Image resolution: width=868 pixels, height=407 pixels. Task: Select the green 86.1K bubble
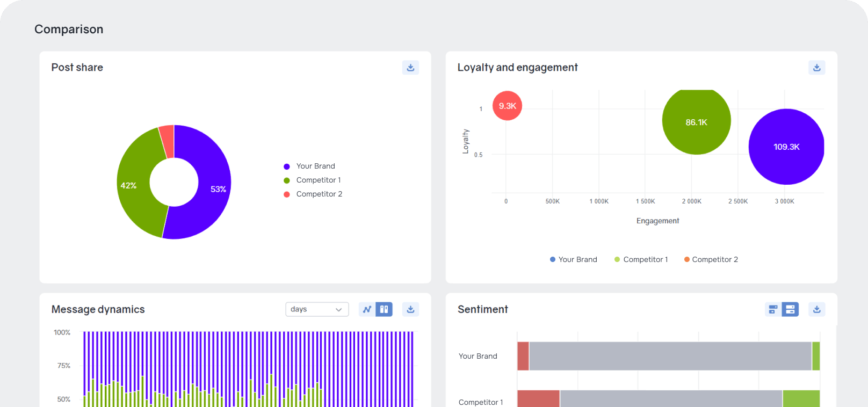pyautogui.click(x=696, y=121)
